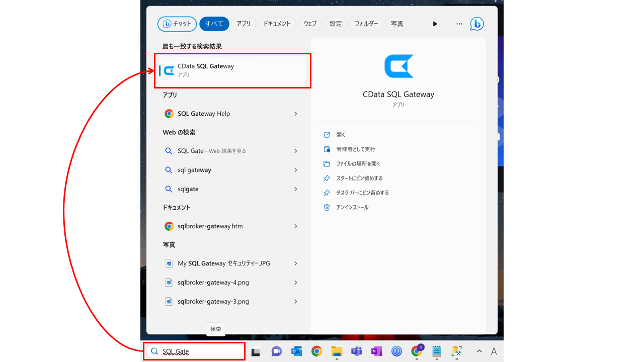Expand the sqlbroker-gateway-3.png arrow
644x362 pixels.
click(296, 302)
